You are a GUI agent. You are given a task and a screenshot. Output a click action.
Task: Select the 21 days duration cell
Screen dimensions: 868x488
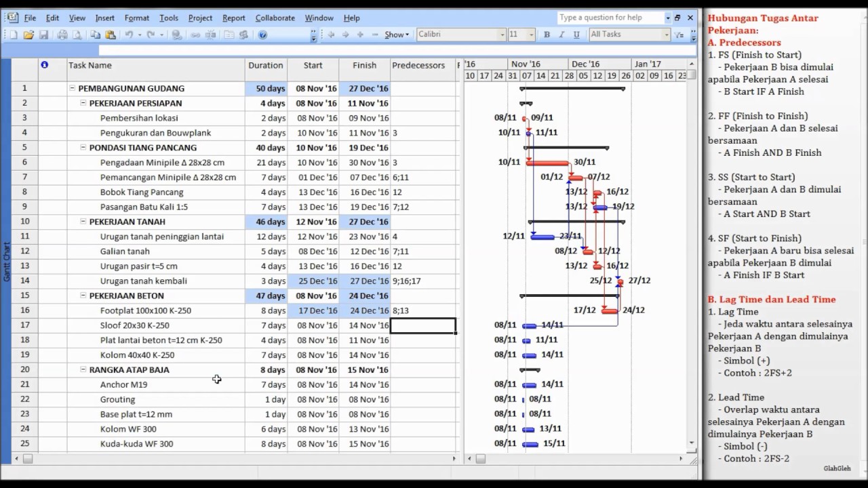(266, 163)
